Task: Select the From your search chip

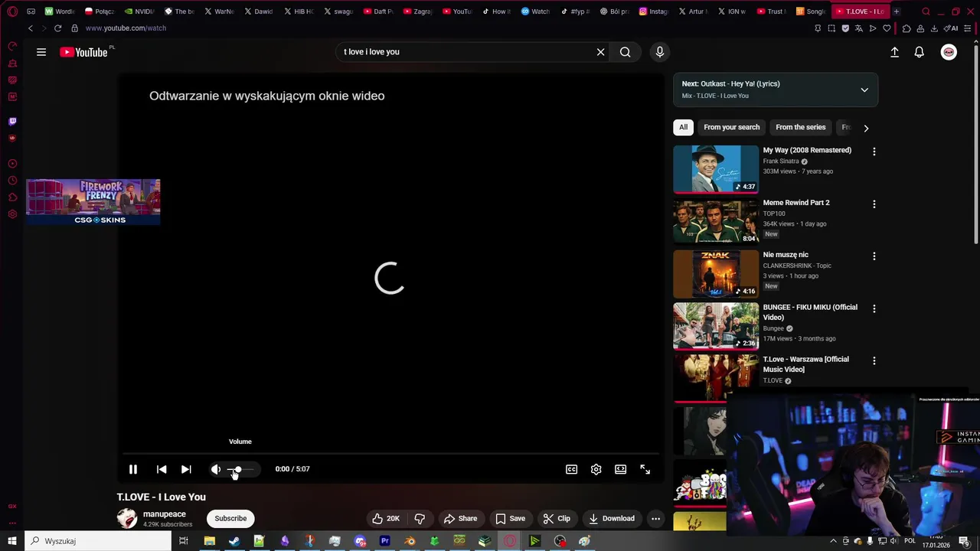Action: pyautogui.click(x=732, y=127)
